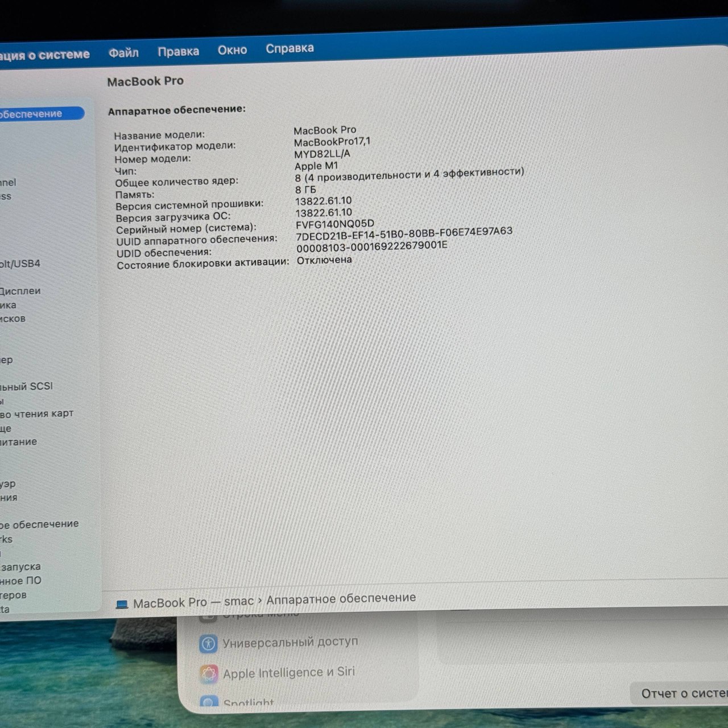
Task: Open the Apple Intelligence и Siri settings row
Action: click(x=290, y=672)
